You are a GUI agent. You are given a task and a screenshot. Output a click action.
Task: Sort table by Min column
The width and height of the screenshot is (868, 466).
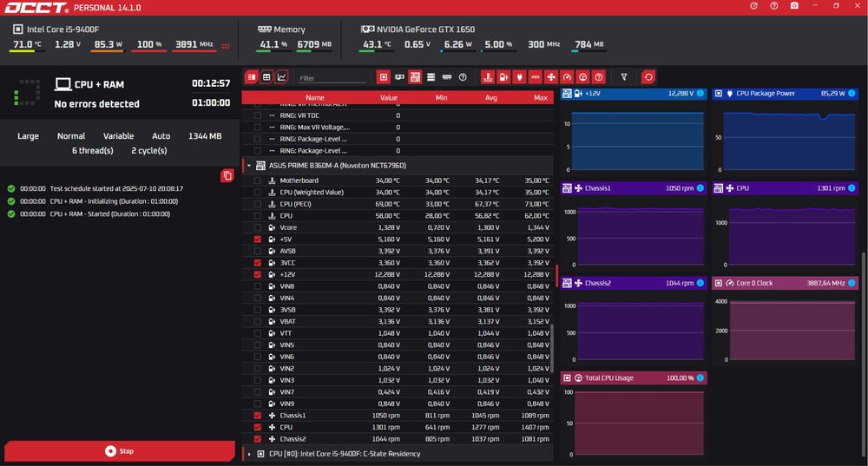pos(441,97)
